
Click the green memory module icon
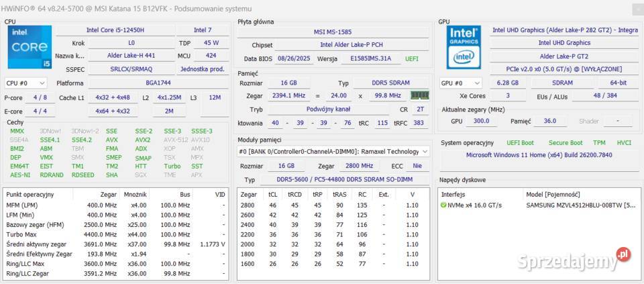pyautogui.click(x=420, y=95)
